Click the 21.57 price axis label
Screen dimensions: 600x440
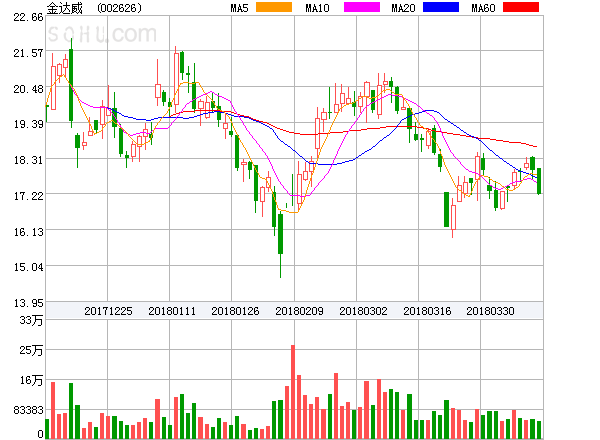pyautogui.click(x=28, y=53)
